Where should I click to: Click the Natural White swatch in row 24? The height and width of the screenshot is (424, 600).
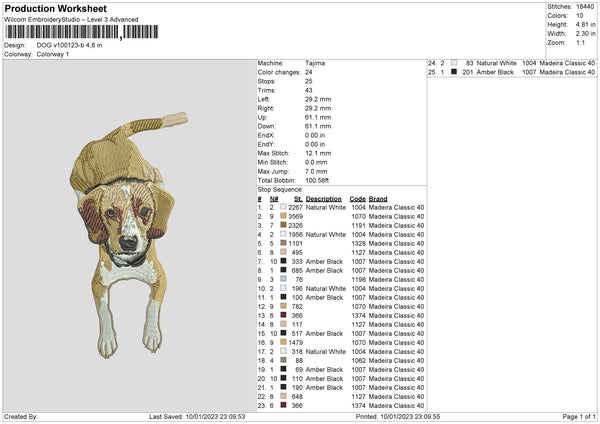pyautogui.click(x=453, y=63)
